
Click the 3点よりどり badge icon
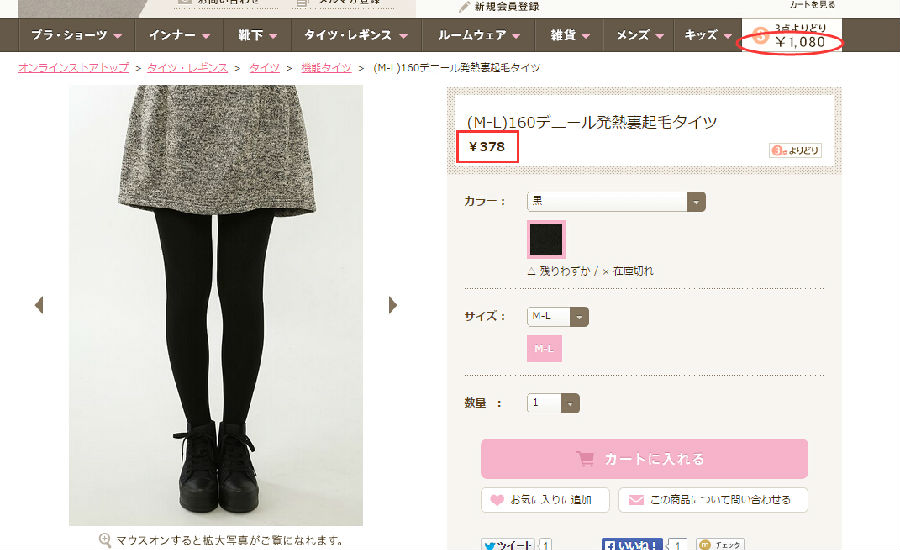[795, 150]
